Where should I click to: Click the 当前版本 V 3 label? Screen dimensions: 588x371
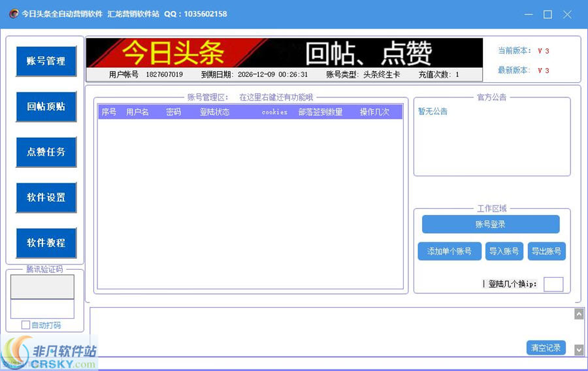coord(523,50)
